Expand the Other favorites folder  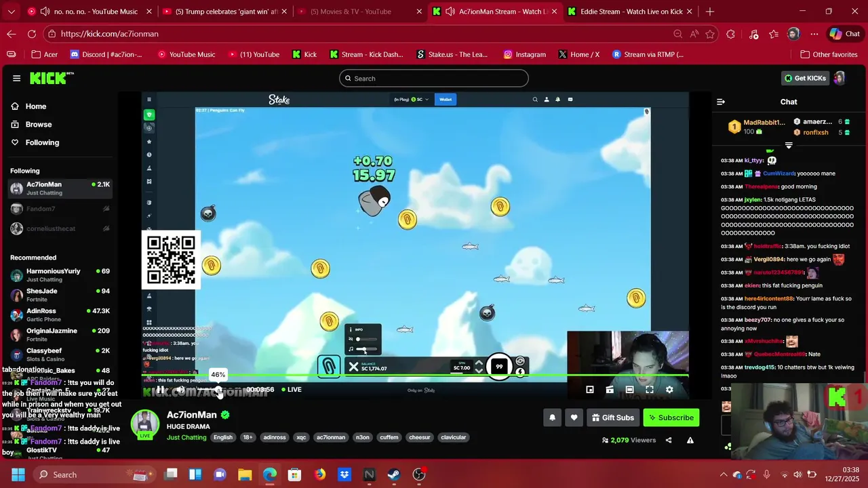point(829,54)
